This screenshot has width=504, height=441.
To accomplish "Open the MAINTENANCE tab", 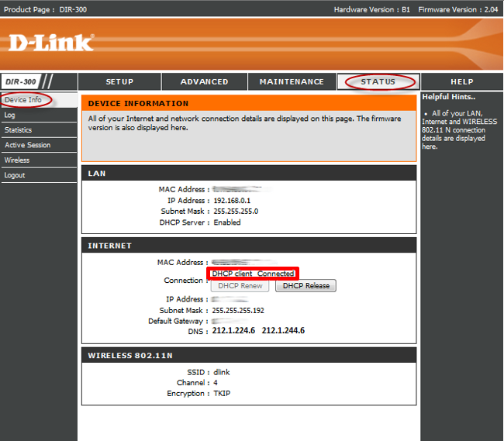I will point(292,81).
